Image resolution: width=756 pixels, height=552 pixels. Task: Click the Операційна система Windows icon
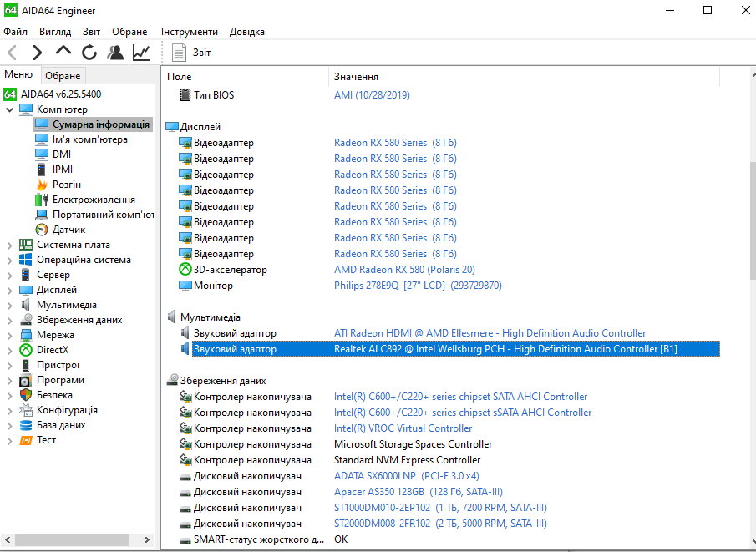pyautogui.click(x=26, y=260)
